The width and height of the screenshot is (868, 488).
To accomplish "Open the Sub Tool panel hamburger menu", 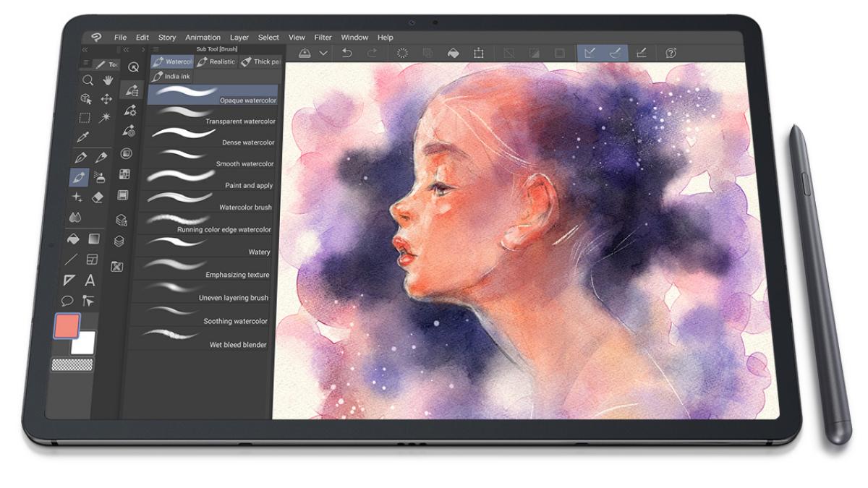I will pyautogui.click(x=156, y=49).
